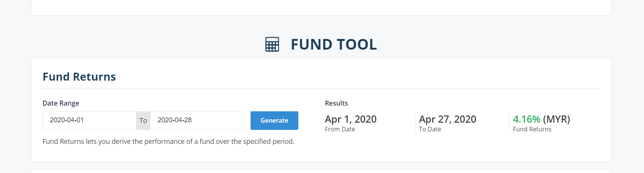Click the FUND TOOL heading text
Screen dimensions: 644x173
[x=334, y=44]
